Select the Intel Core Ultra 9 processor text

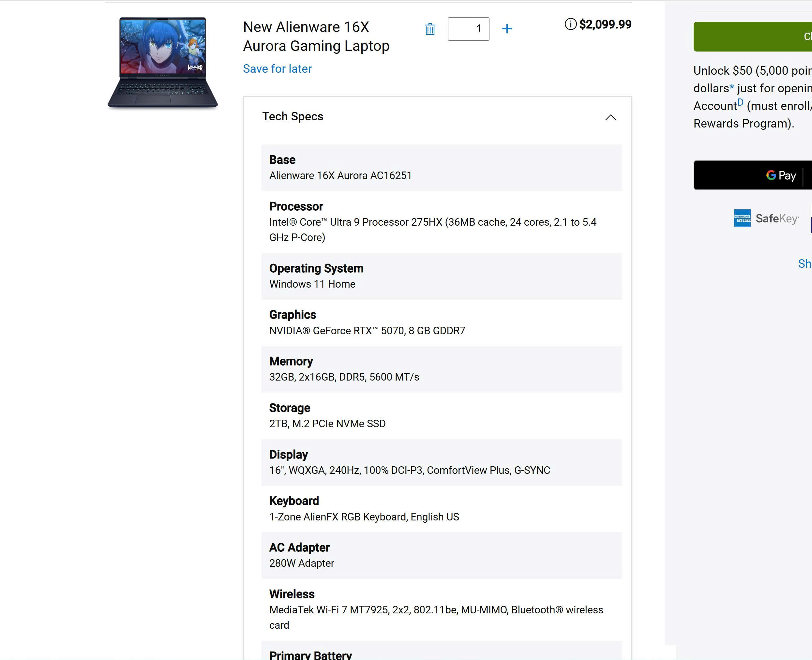(x=433, y=230)
